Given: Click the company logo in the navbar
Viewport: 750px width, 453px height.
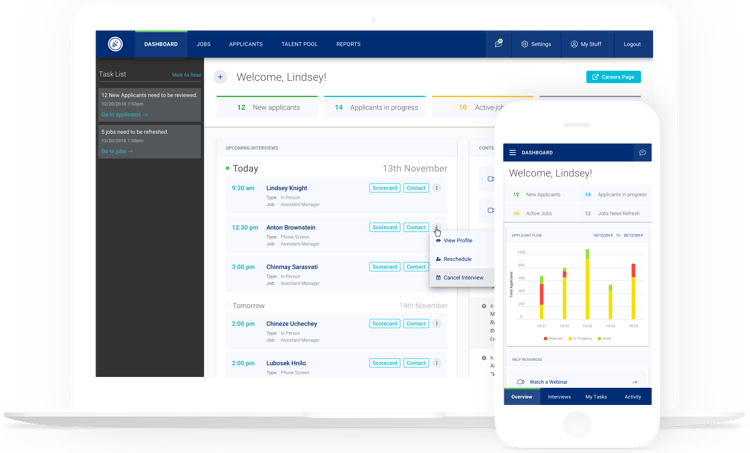Looking at the screenshot, I should click(x=115, y=44).
